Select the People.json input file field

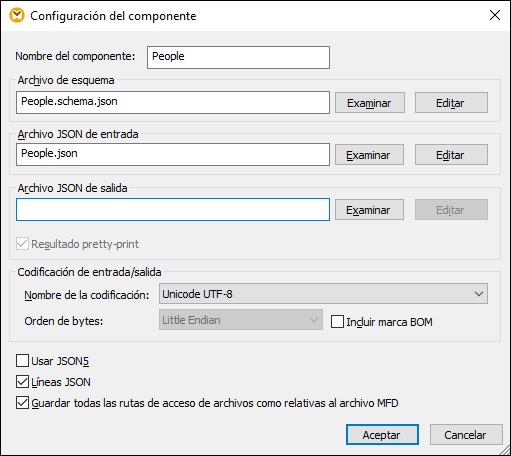click(173, 154)
